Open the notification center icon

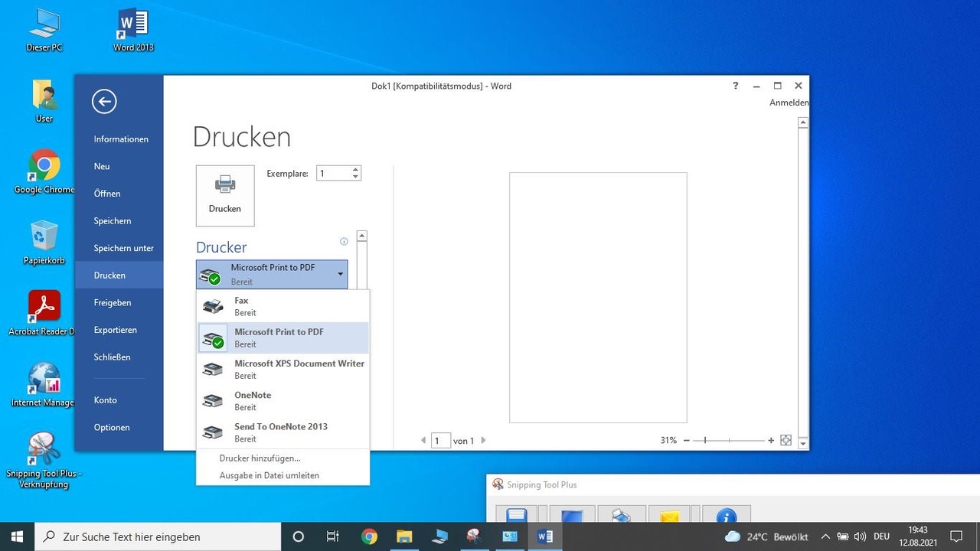[x=956, y=536]
